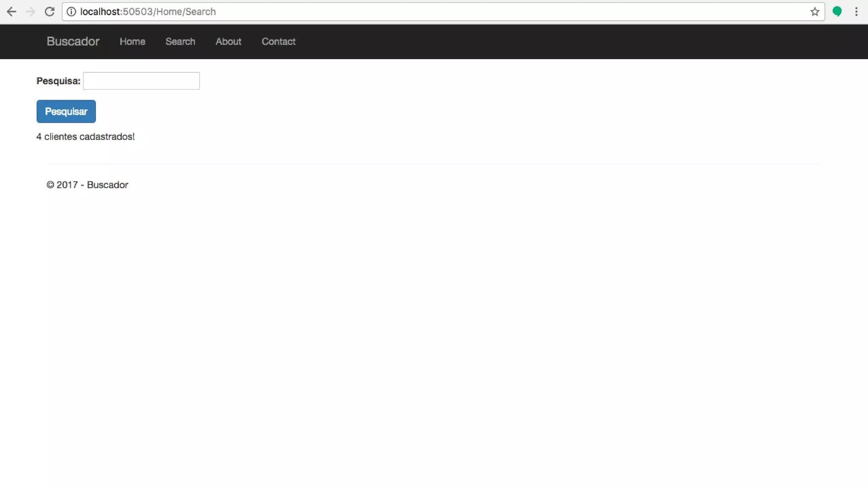
Task: Open the site information icon
Action: [x=71, y=12]
